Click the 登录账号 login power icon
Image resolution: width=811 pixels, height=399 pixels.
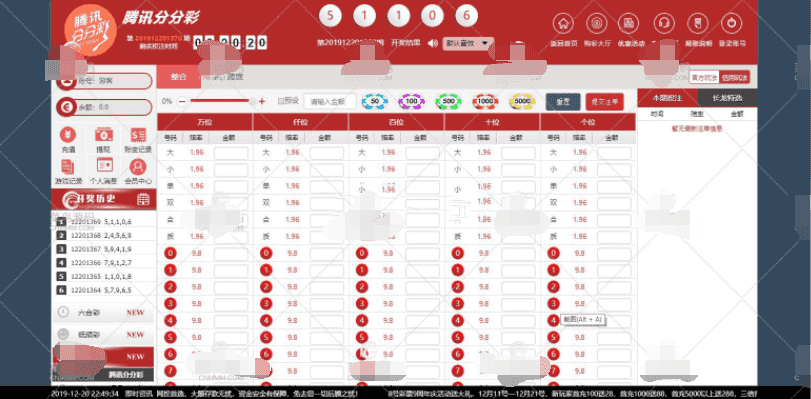(731, 24)
